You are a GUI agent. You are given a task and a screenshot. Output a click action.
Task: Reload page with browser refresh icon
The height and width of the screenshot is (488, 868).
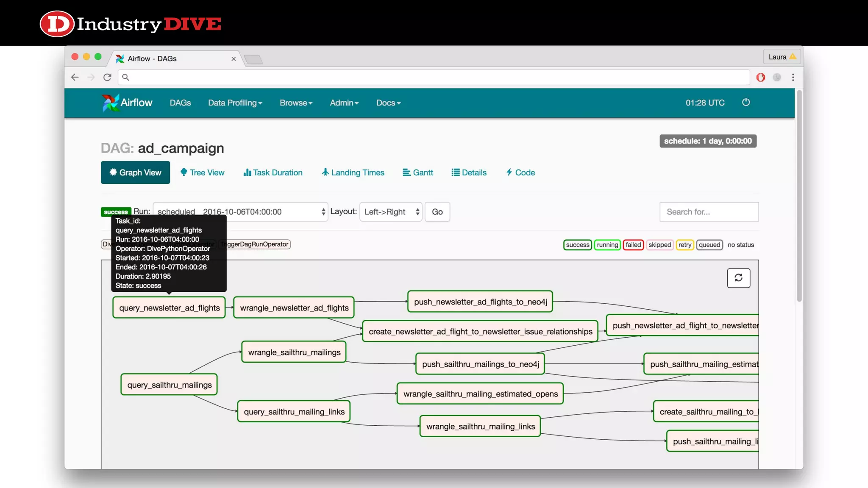click(x=107, y=77)
